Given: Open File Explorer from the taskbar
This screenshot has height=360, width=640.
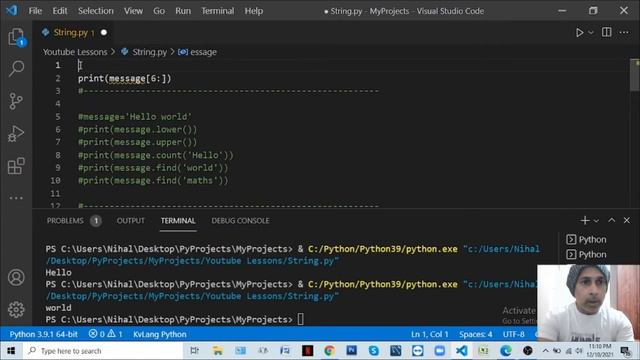Looking at the screenshot, I should click(x=218, y=351).
